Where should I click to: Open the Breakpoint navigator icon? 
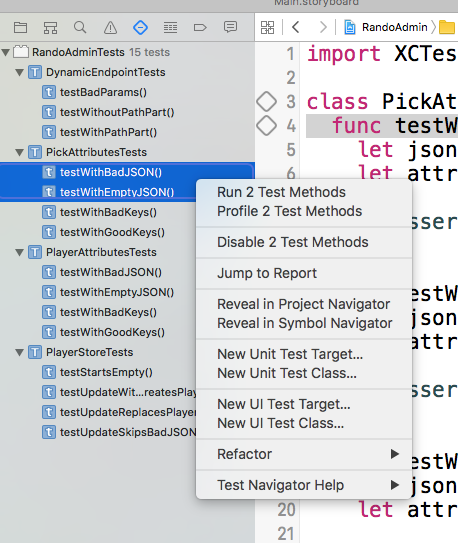pyautogui.click(x=200, y=27)
